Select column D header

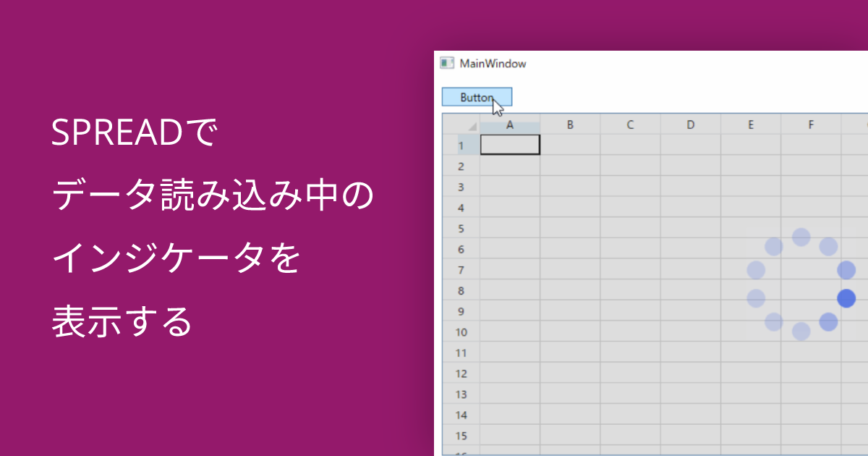click(x=690, y=124)
